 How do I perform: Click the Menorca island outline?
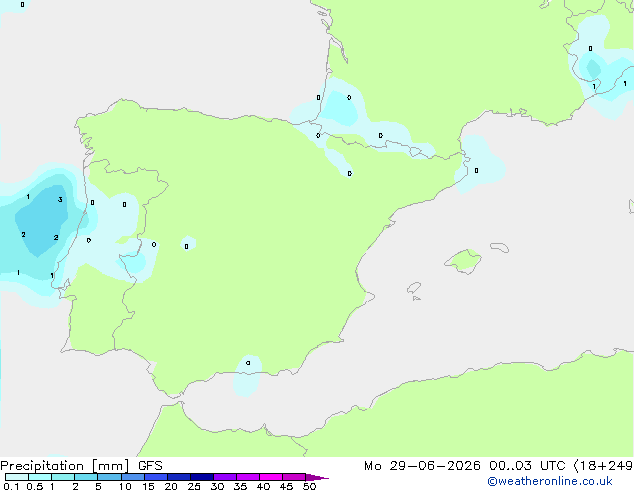point(500,247)
